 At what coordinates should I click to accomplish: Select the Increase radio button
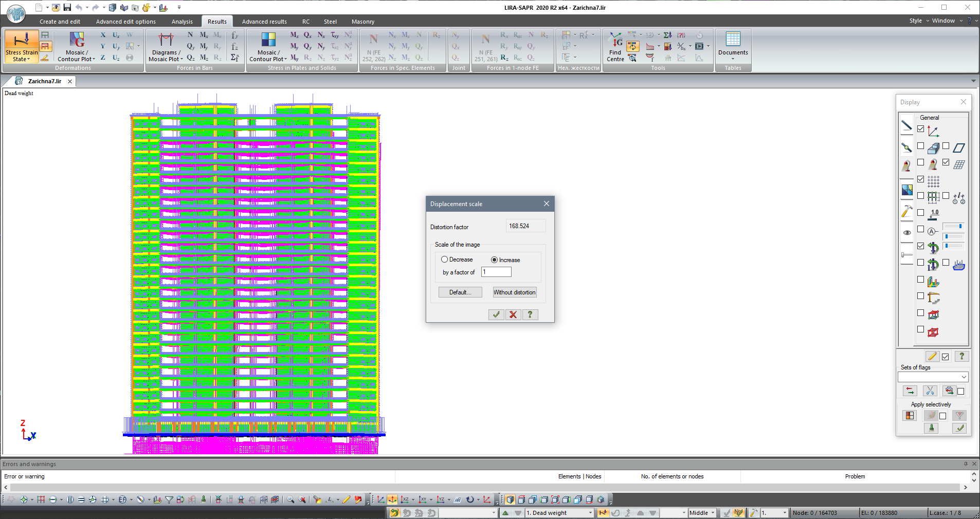pos(494,260)
